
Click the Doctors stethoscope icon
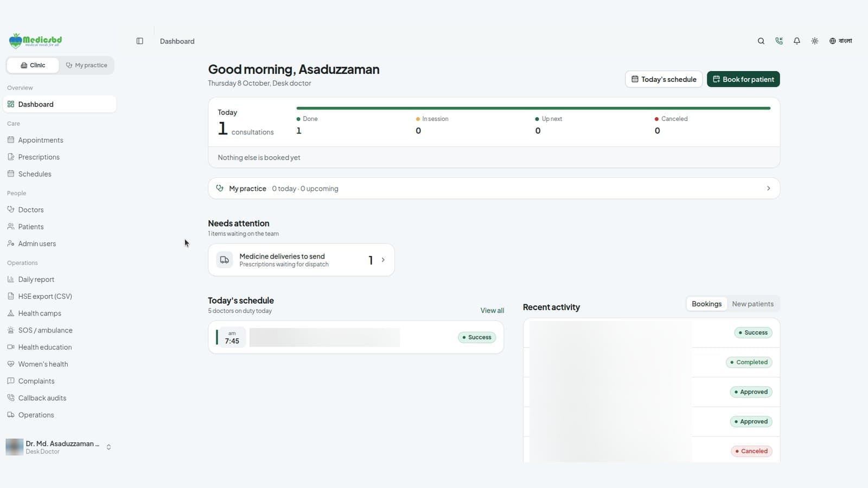11,209
